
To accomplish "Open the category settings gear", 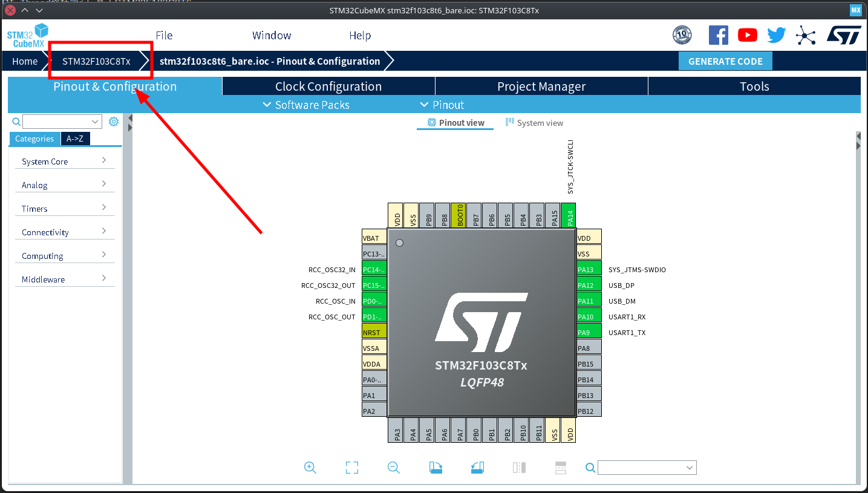I will (114, 122).
